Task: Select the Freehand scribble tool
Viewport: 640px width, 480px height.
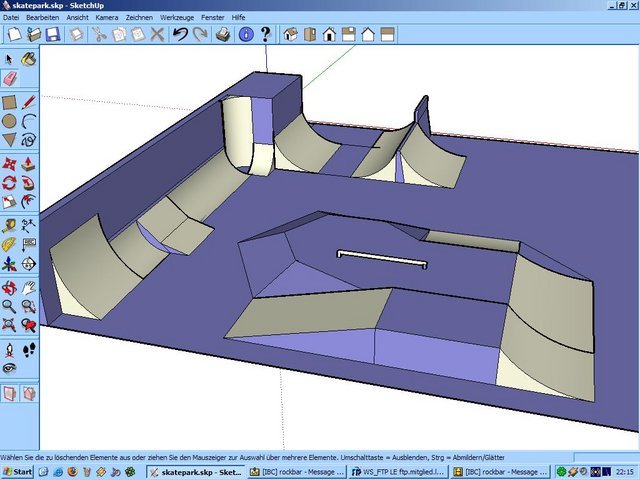Action: (x=29, y=140)
